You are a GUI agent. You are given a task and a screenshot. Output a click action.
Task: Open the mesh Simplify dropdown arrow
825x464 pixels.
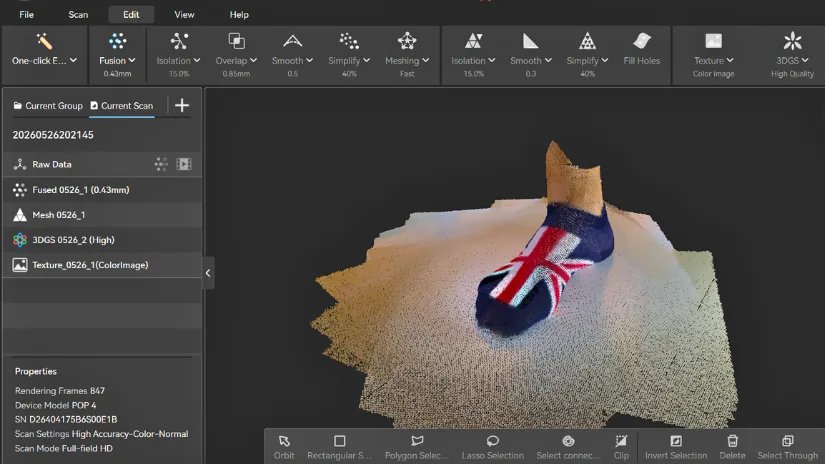(x=605, y=60)
